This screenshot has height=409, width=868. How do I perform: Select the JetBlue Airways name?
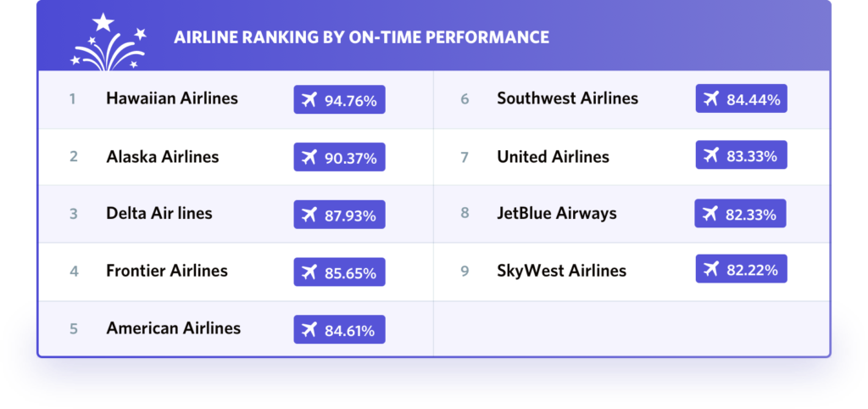[557, 213]
